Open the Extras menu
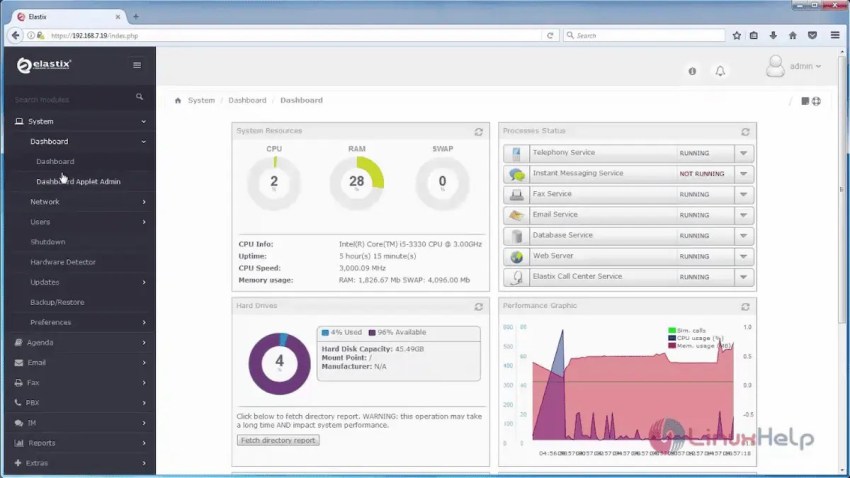 80,463
